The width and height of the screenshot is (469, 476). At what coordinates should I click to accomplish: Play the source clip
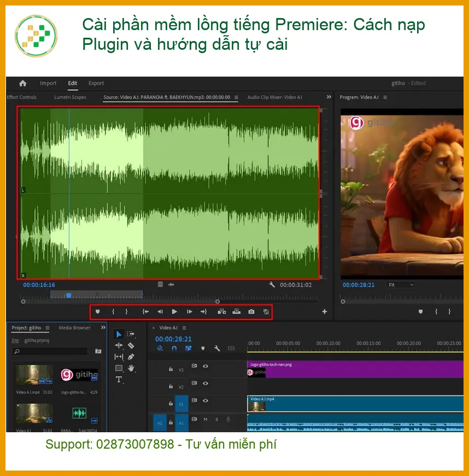pos(174,312)
